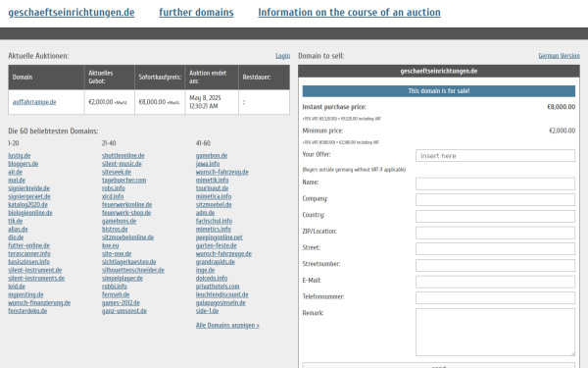Open side-1.de domain link
The height and width of the screenshot is (368, 588).
[x=207, y=311]
